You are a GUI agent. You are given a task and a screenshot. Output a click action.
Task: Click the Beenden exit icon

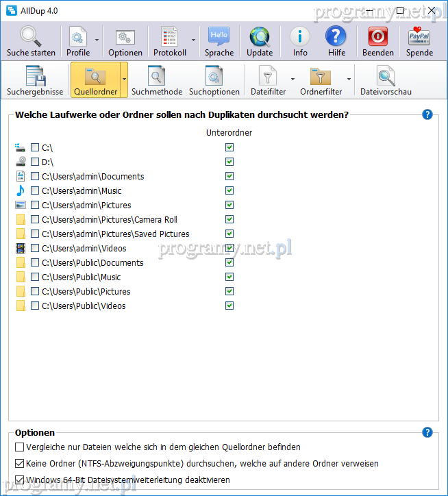click(x=377, y=41)
